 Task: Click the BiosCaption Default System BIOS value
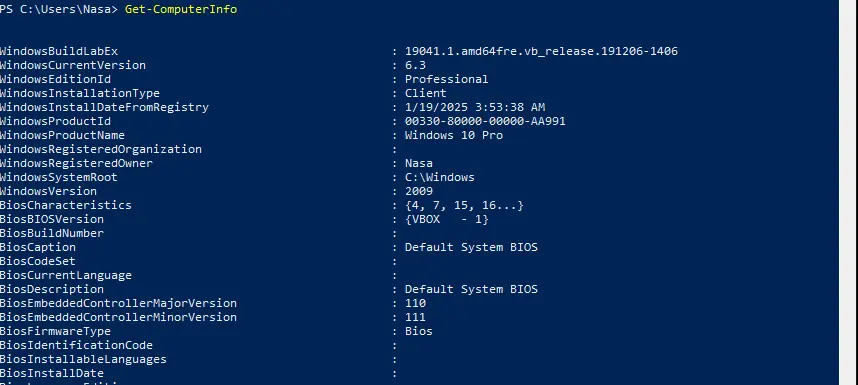tap(471, 247)
